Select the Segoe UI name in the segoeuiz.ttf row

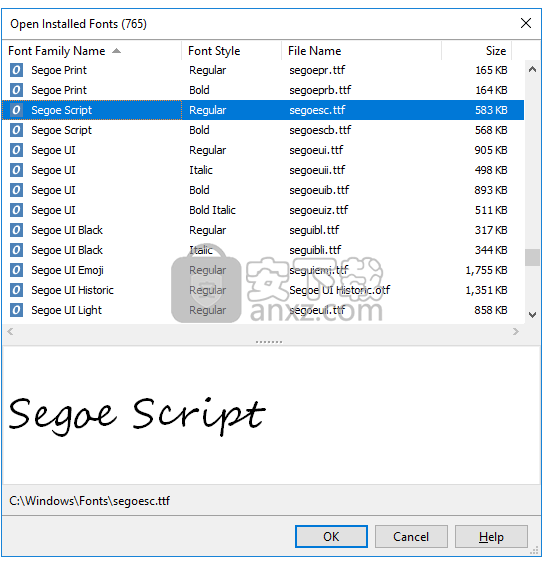(x=53, y=210)
